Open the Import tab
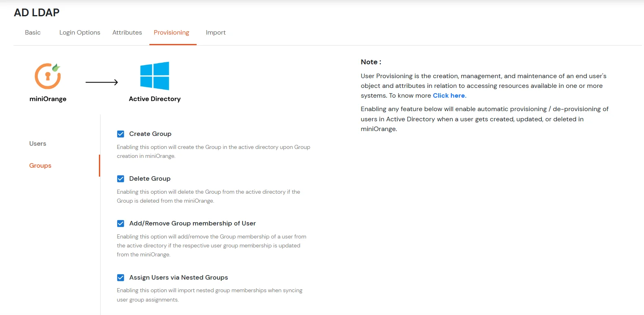The width and height of the screenshot is (644, 315). coord(215,33)
